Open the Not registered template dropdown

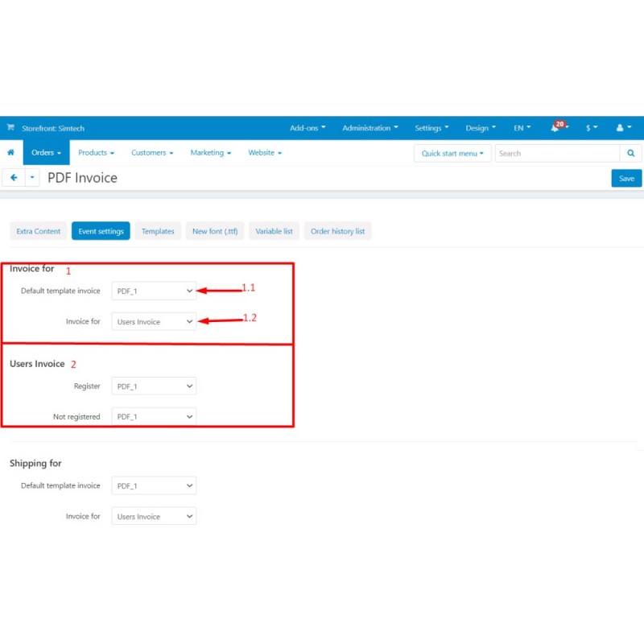[x=154, y=417]
